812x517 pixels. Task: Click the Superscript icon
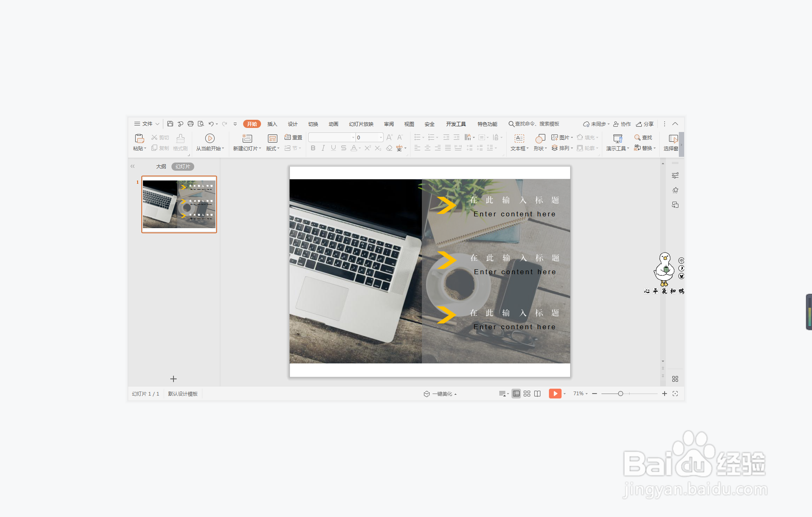368,148
